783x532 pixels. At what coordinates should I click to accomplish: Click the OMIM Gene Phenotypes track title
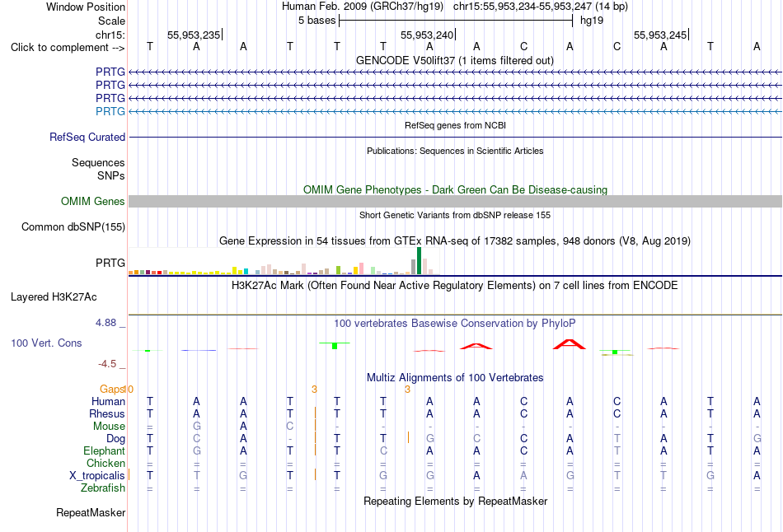tap(456, 189)
